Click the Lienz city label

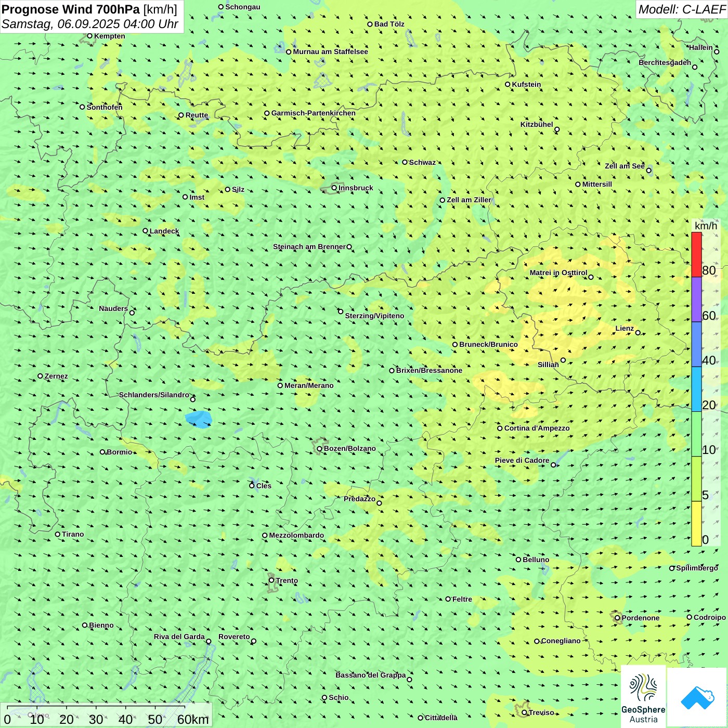click(x=625, y=328)
